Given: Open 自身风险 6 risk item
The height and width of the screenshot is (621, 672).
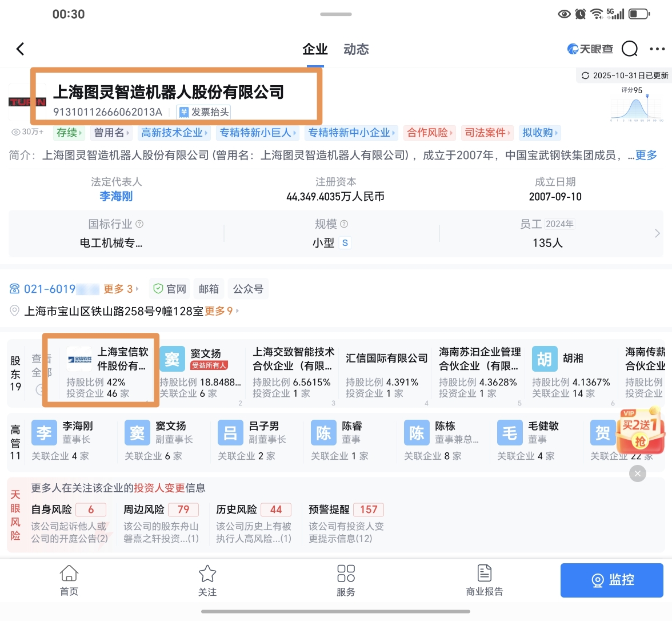Looking at the screenshot, I should [x=70, y=524].
